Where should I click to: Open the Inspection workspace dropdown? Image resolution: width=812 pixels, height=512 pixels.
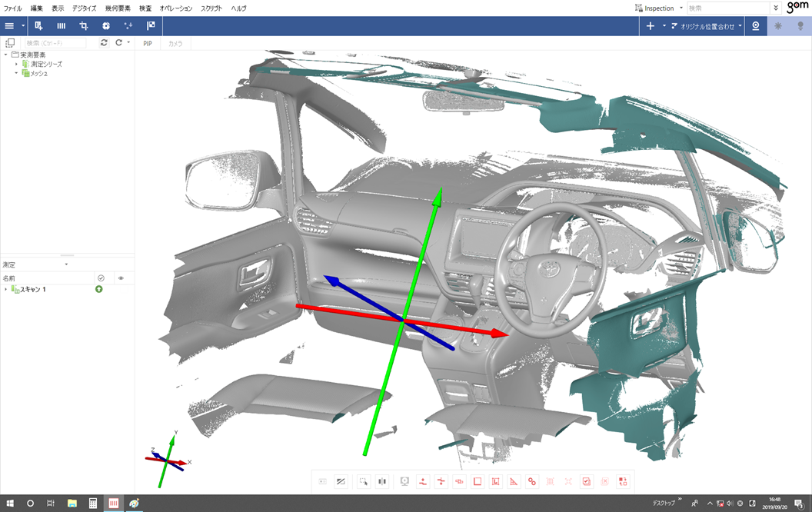[x=659, y=8]
